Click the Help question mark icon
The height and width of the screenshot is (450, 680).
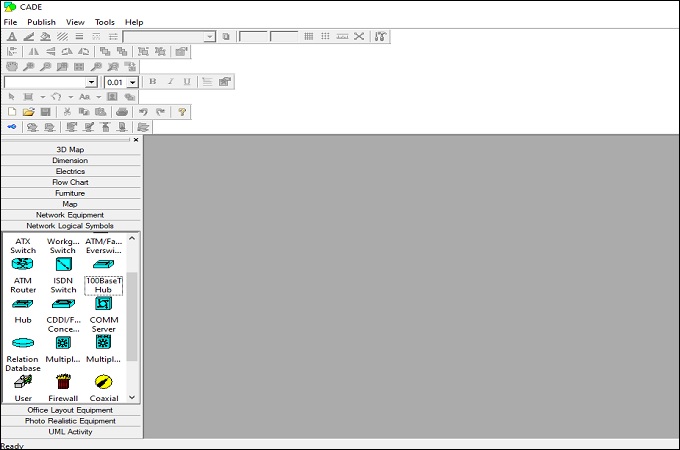pyautogui.click(x=182, y=112)
